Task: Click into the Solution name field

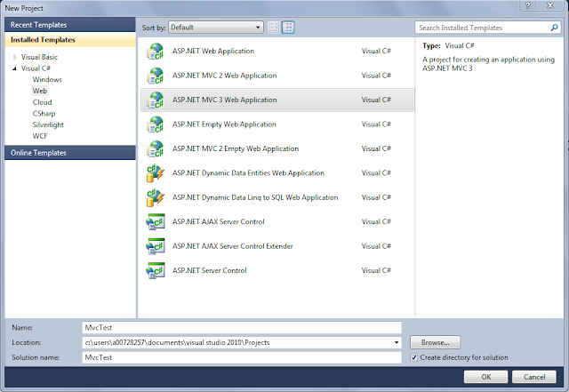Action: click(x=242, y=357)
